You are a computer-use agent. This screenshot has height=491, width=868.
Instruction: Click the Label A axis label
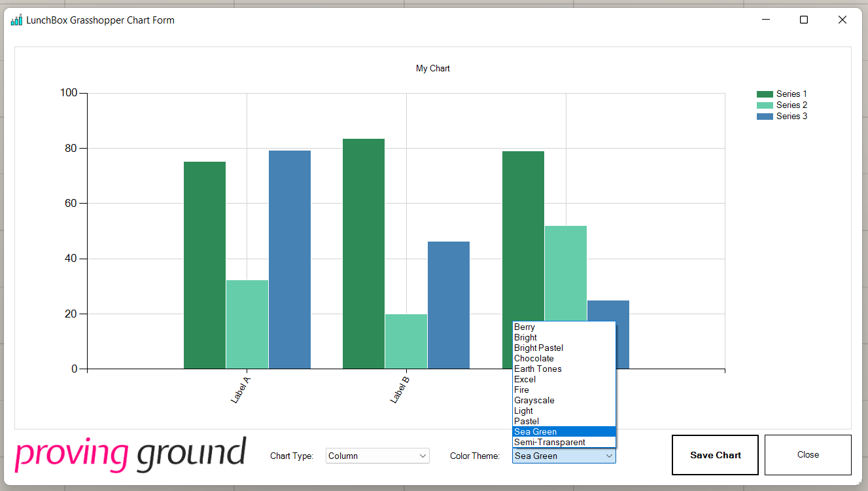[240, 389]
